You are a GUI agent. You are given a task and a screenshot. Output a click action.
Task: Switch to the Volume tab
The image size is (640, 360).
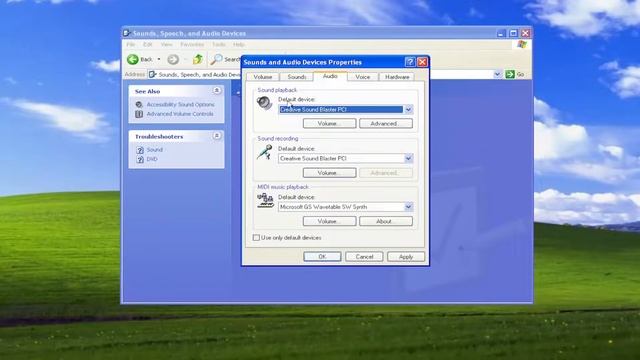coord(262,77)
